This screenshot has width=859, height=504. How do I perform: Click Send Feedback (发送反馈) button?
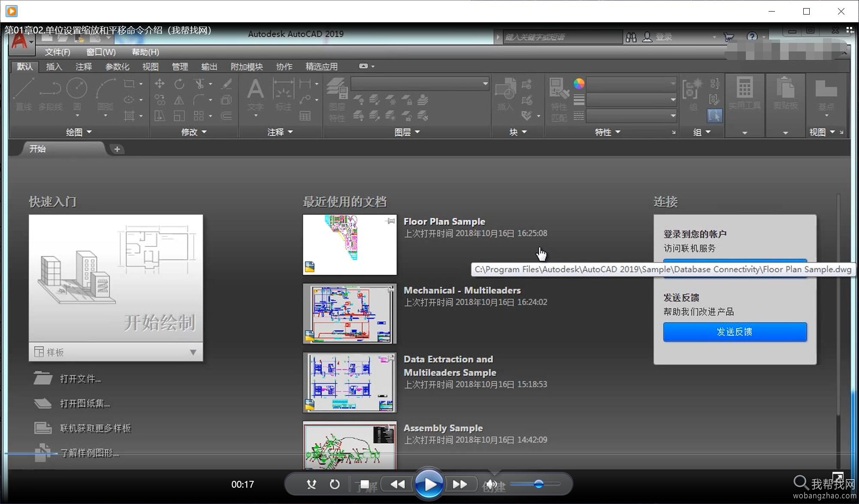(735, 332)
